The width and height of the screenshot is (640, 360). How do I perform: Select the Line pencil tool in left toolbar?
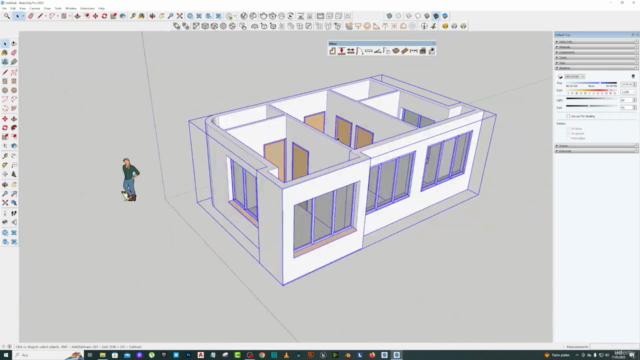pos(5,72)
